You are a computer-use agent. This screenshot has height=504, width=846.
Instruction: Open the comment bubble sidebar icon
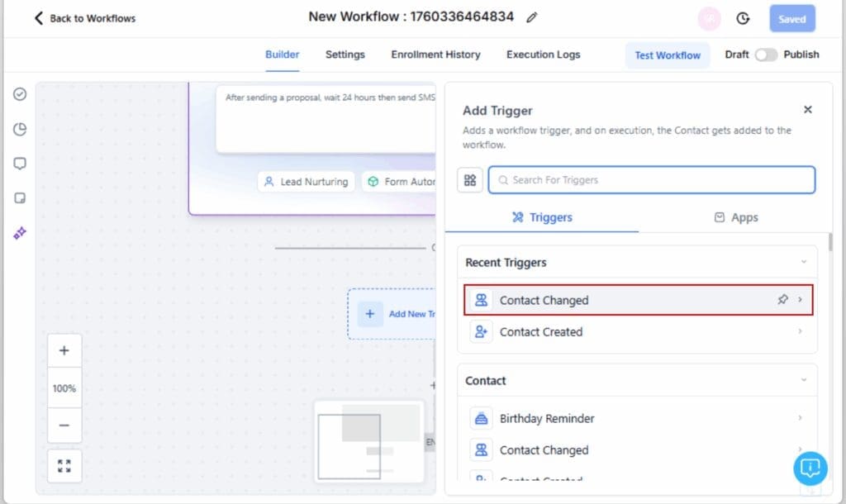[x=20, y=164]
